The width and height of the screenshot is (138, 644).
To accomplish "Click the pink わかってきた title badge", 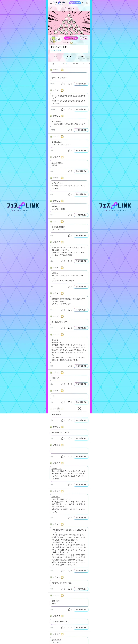I will point(71,38).
